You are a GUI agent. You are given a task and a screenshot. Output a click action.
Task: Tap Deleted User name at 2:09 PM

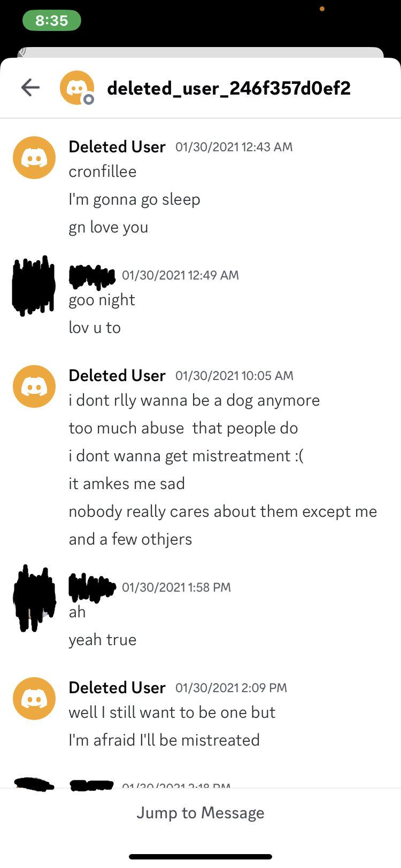coord(117,688)
